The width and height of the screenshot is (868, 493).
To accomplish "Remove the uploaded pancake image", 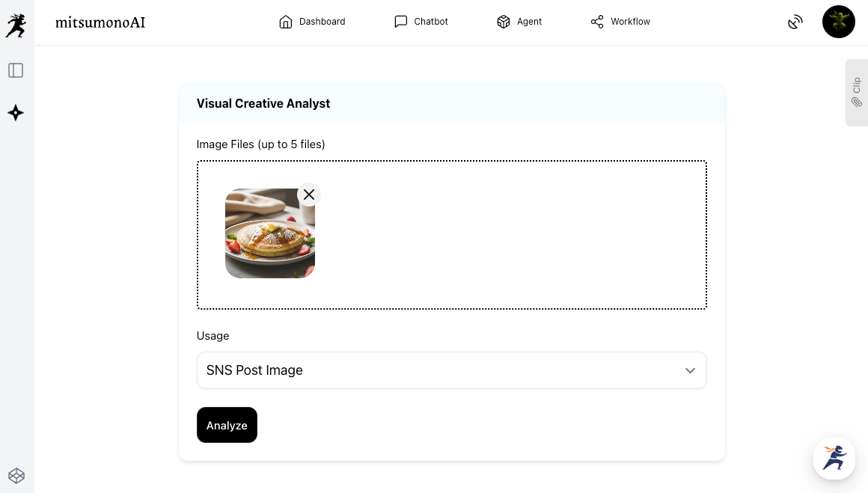I will tap(309, 195).
